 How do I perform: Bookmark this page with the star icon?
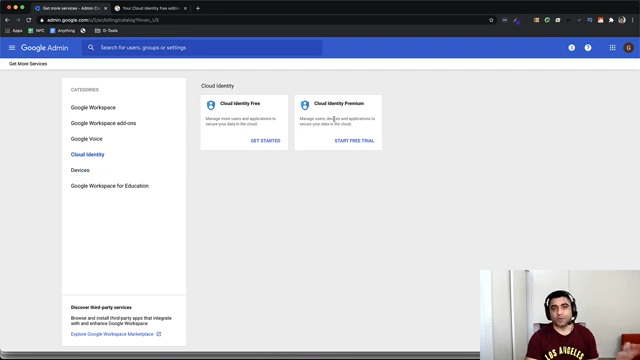click(x=491, y=20)
